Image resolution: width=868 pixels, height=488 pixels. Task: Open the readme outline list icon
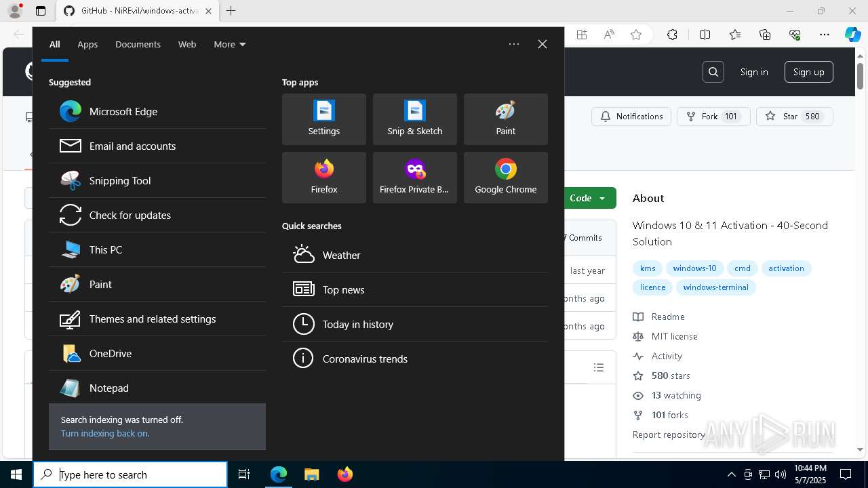pos(599,367)
